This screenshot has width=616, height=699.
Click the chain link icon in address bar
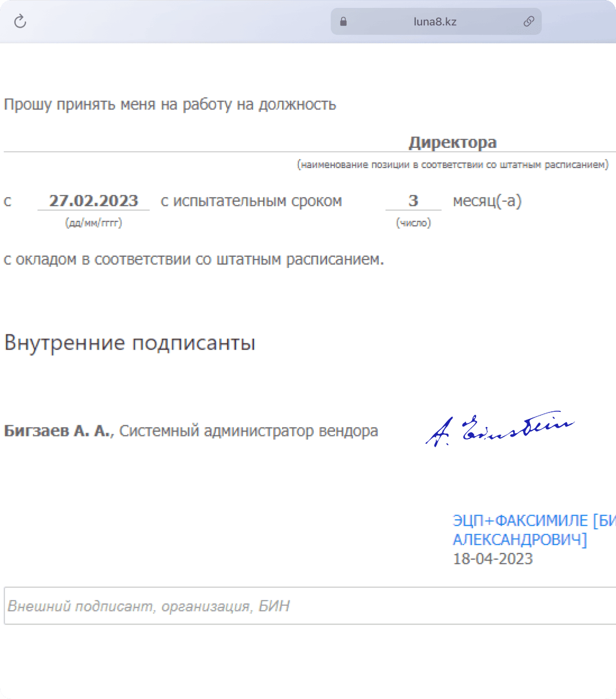[x=528, y=21]
